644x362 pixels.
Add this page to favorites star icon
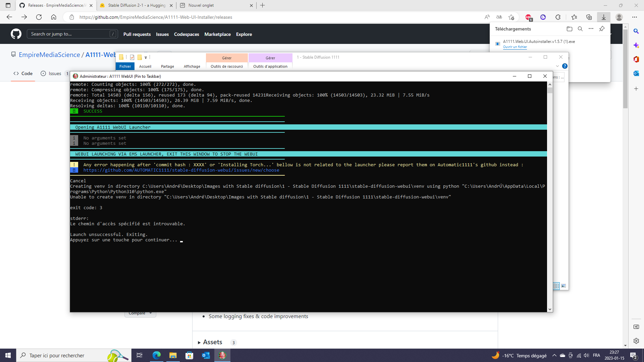[511, 17]
